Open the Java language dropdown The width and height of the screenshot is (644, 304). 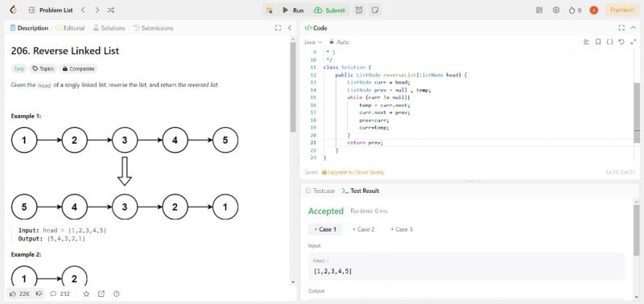pyautogui.click(x=313, y=42)
